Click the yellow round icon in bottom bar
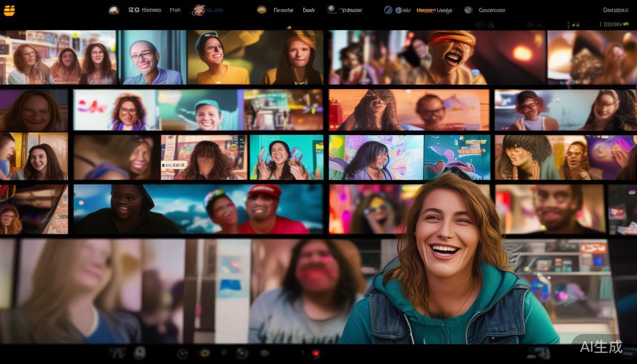This screenshot has width=637, height=364. [205, 353]
